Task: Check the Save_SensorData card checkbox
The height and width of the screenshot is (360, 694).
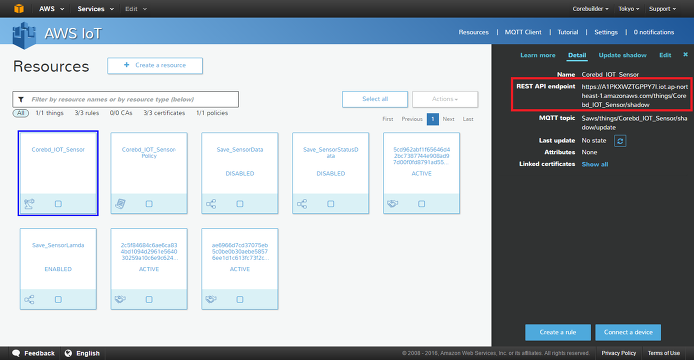Action: click(240, 204)
